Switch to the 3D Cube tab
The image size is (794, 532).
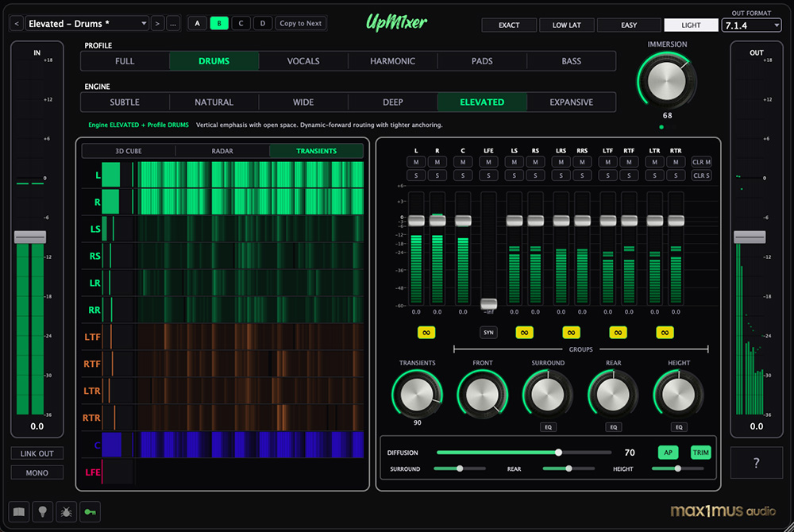coord(129,151)
